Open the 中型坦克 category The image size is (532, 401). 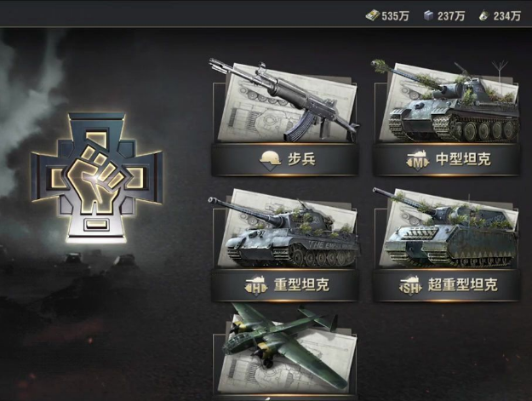pyautogui.click(x=447, y=159)
